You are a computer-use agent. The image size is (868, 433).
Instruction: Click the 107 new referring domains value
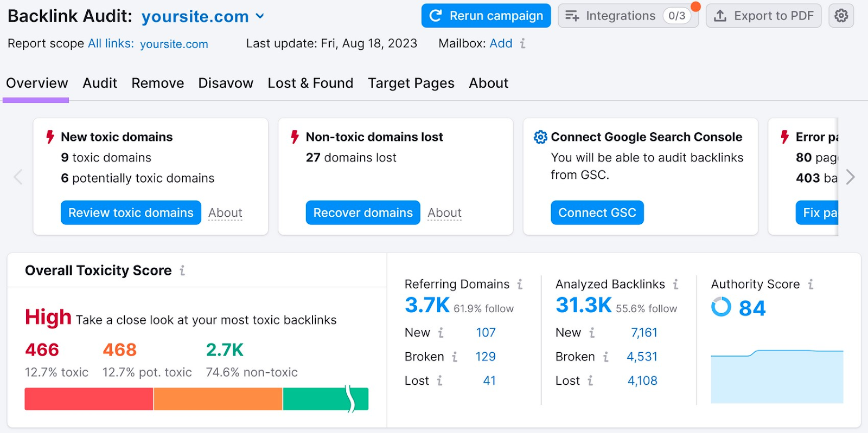(486, 333)
